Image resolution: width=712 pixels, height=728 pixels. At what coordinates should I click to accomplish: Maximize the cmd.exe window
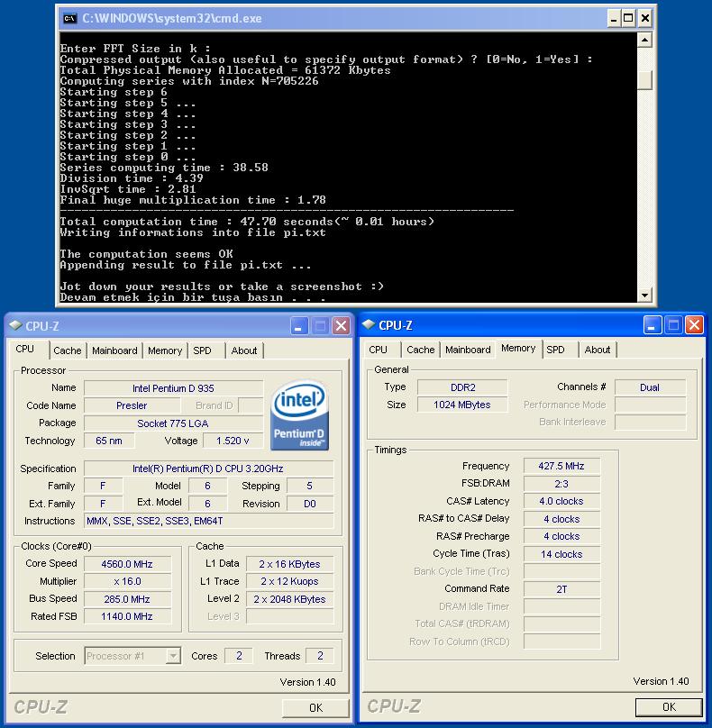629,19
